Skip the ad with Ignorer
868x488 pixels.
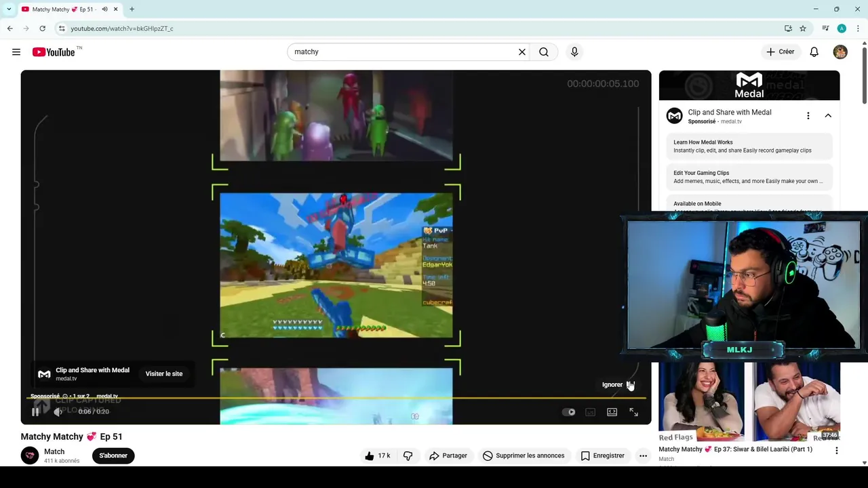tap(618, 385)
